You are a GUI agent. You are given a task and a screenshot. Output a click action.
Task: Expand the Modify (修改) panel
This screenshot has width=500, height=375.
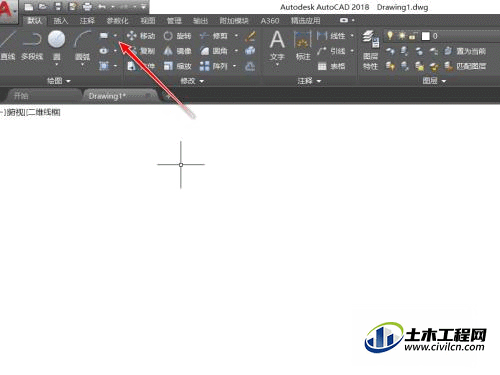tap(192, 81)
